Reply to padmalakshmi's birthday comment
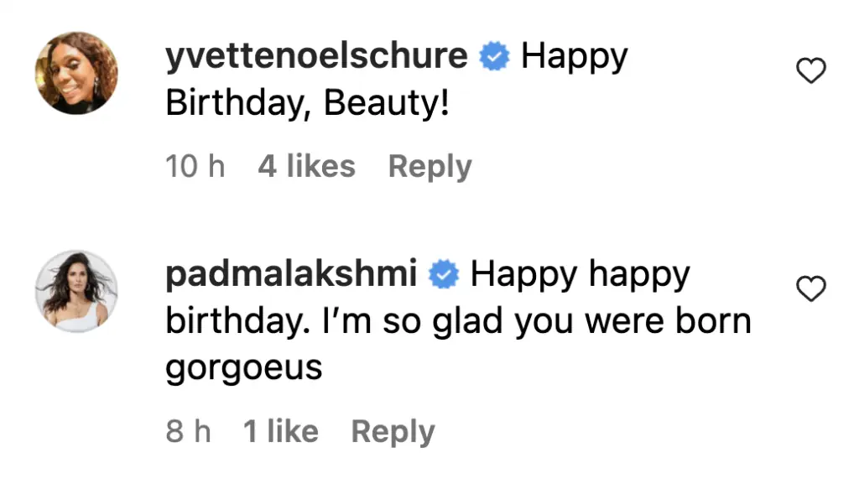 pos(393,431)
